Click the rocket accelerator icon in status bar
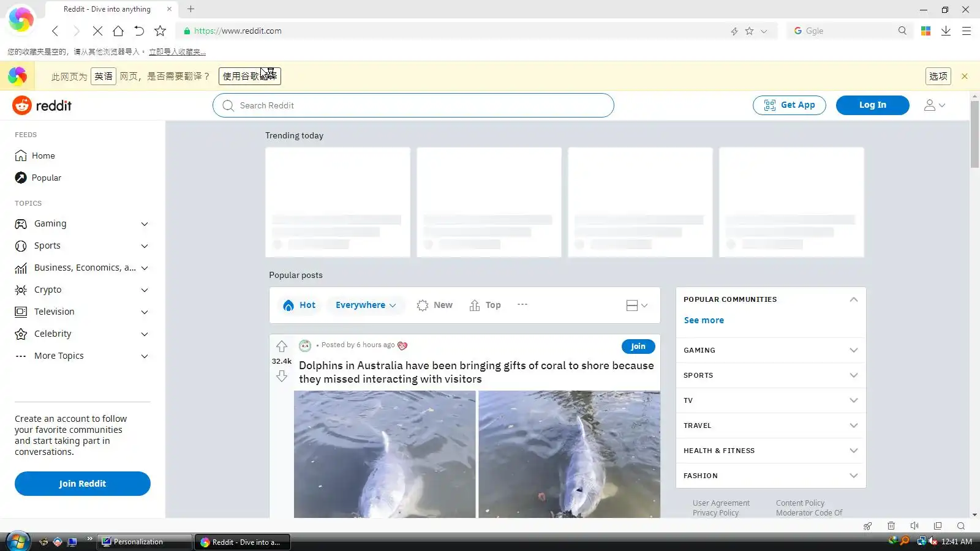Viewport: 980px width, 551px height. [x=867, y=526]
